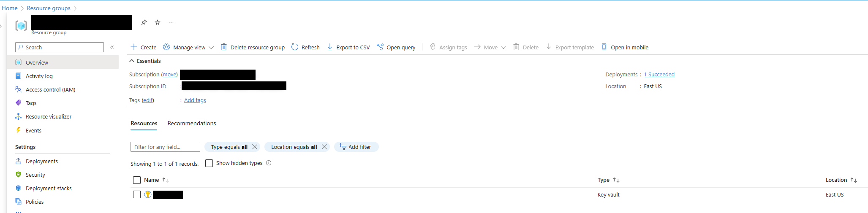Viewport: 868px width, 213px height.
Task: Click the Add tags link
Action: 195,100
